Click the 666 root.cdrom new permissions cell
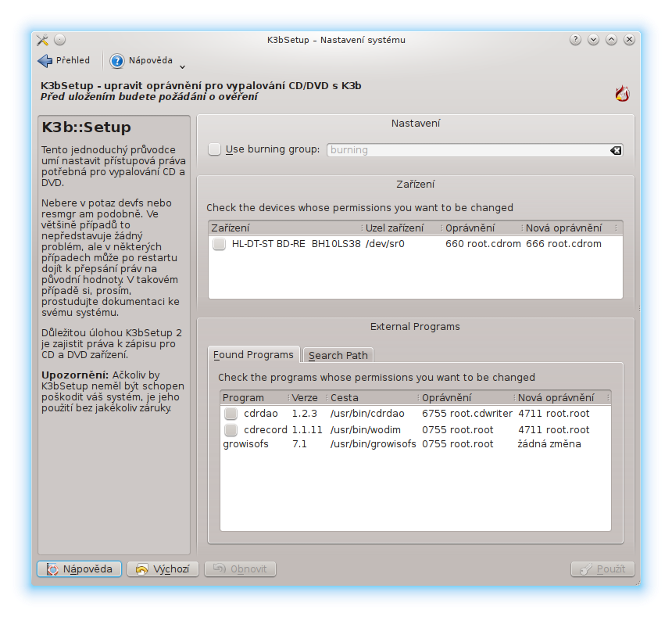 (563, 244)
